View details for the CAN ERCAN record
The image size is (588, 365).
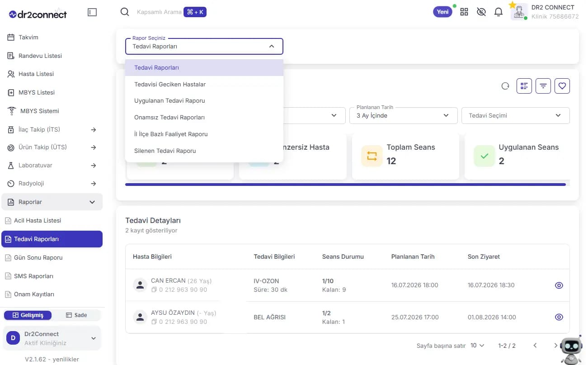(x=559, y=285)
